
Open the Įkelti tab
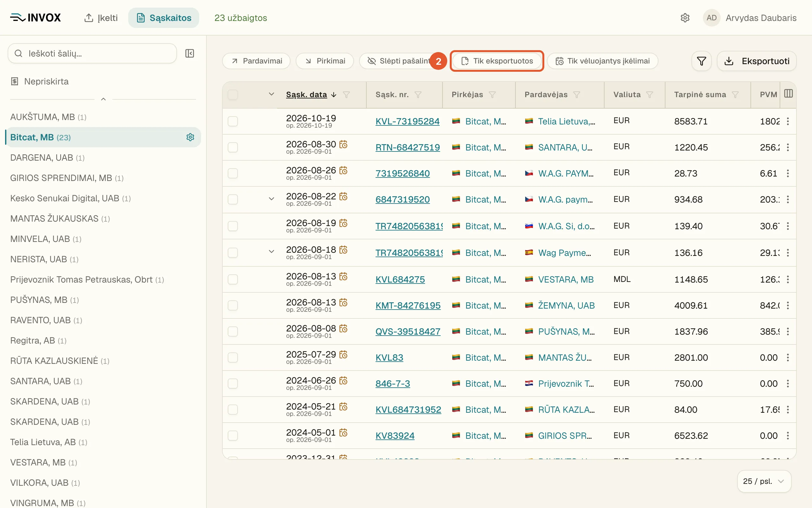(x=101, y=18)
